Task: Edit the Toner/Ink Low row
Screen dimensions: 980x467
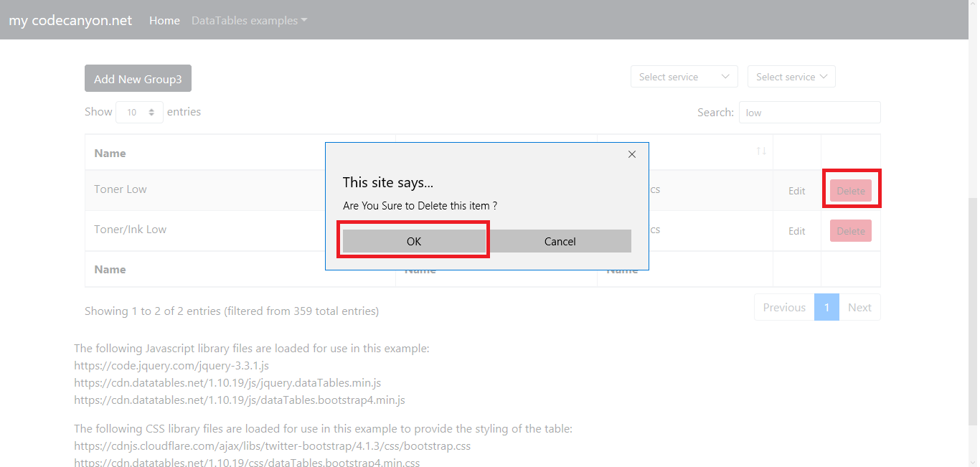Action: coord(797,231)
